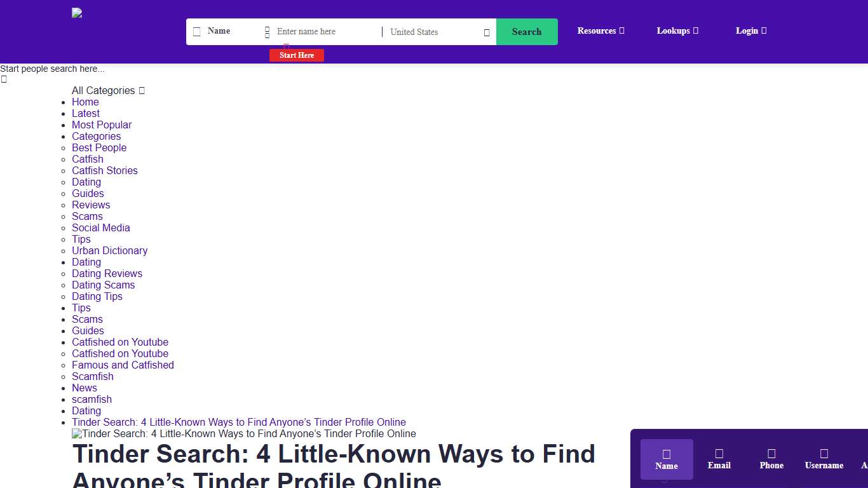
Task: Open the Catfish Stories link
Action: tap(105, 170)
